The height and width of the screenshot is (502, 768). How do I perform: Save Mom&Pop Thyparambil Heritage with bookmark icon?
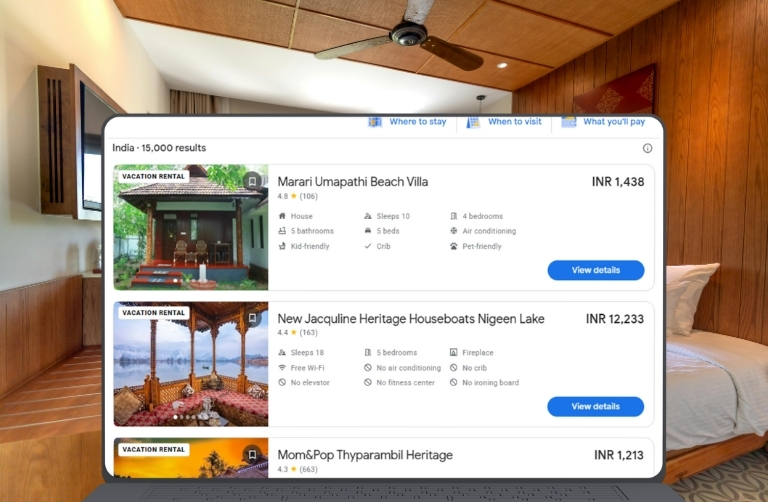252,454
